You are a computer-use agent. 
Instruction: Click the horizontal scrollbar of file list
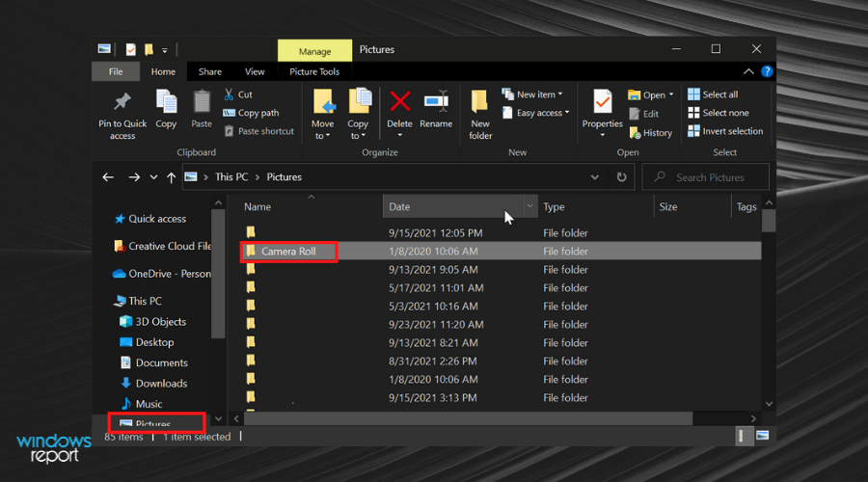[469, 418]
